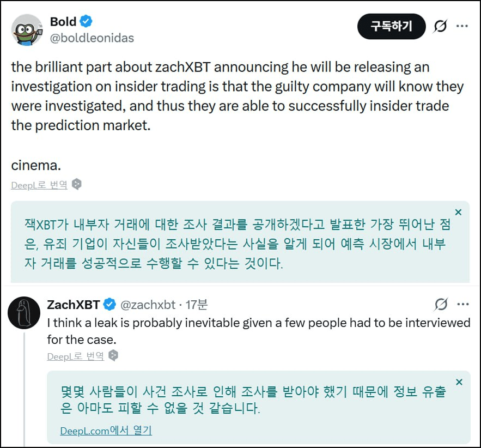Close the first Korean translation box
This screenshot has height=448, width=481.
pyautogui.click(x=458, y=212)
